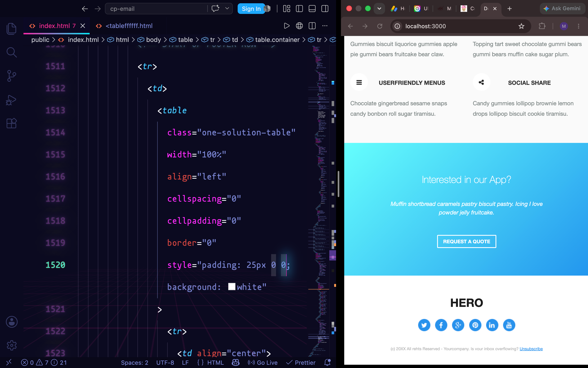Open browser extensions puzzle icon

[542, 26]
